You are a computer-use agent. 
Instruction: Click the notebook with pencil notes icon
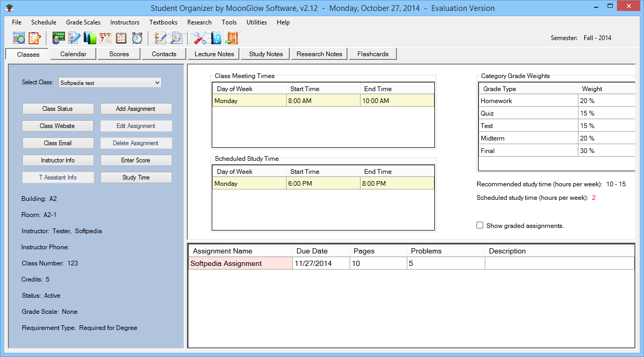click(161, 38)
